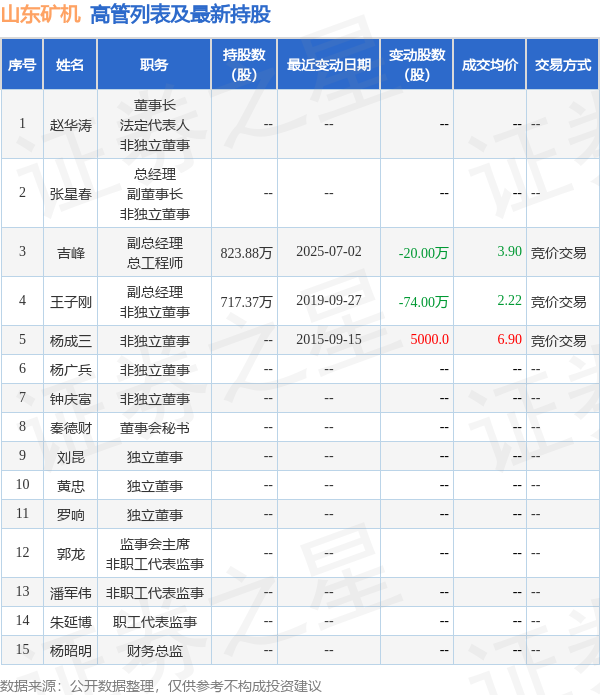
Task: Select the name 张星春
Action: click(70, 194)
